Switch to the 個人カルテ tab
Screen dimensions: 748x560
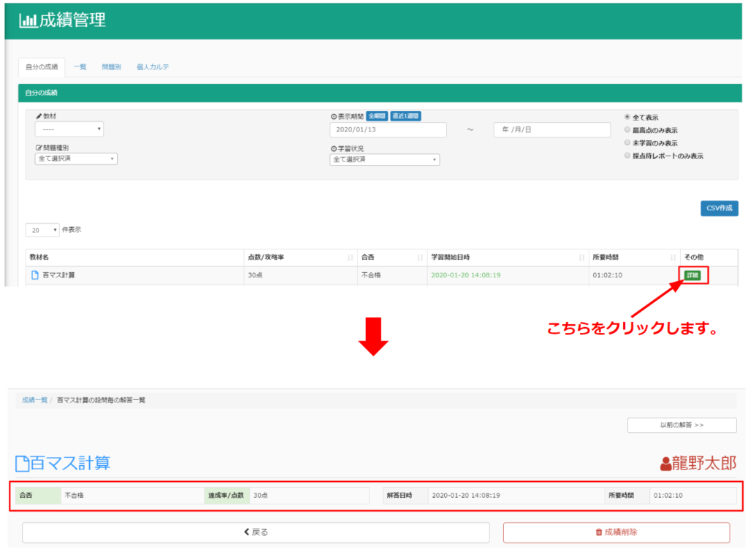tap(153, 66)
